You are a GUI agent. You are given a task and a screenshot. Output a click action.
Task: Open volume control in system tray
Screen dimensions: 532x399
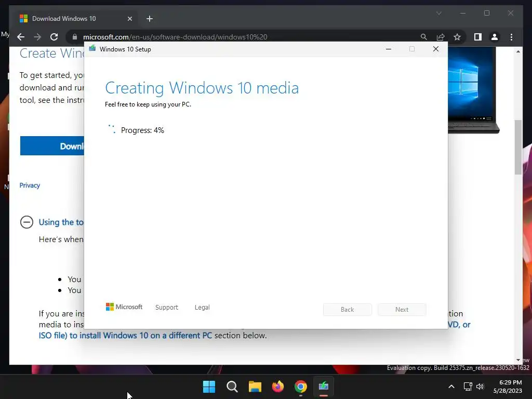click(480, 387)
